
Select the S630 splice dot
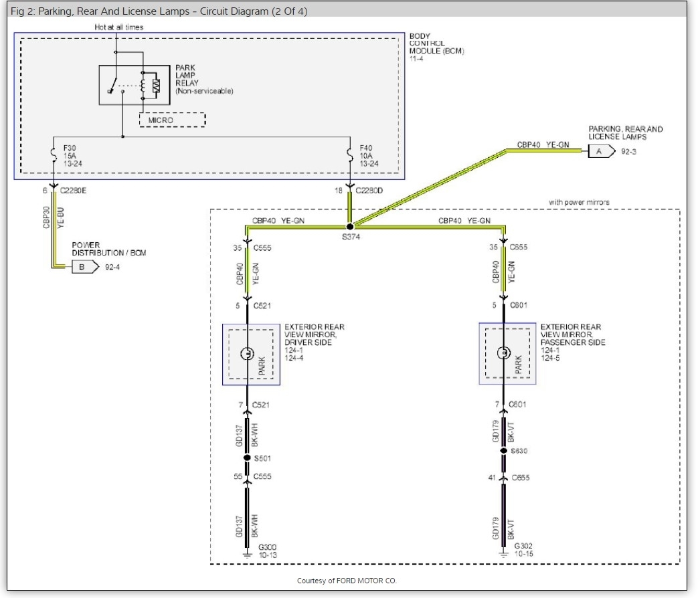[x=503, y=451]
